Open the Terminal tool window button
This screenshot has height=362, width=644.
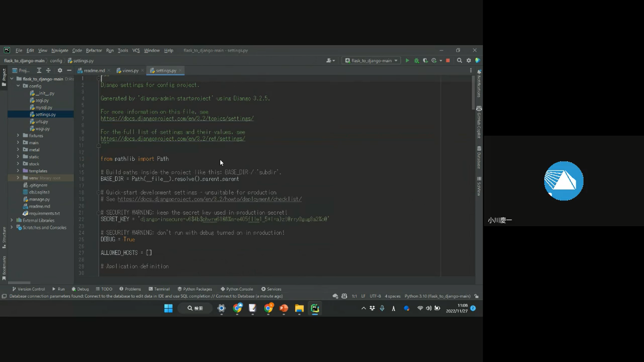(x=159, y=289)
